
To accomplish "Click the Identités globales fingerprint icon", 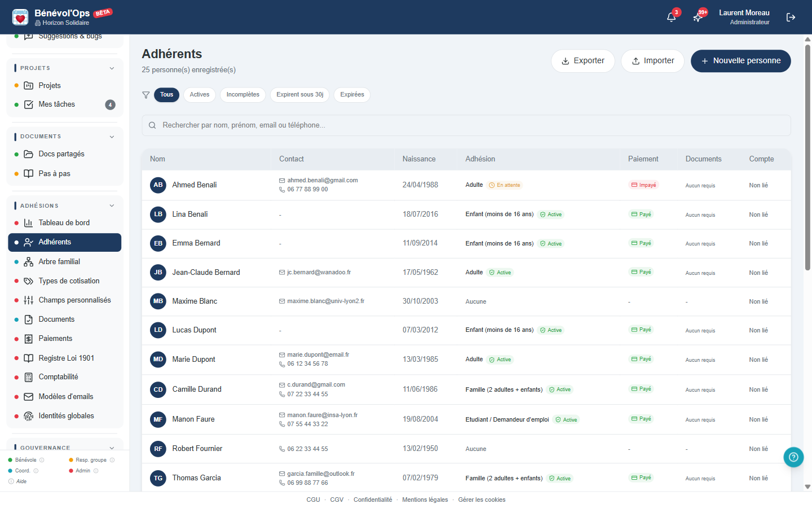I will [x=29, y=416].
